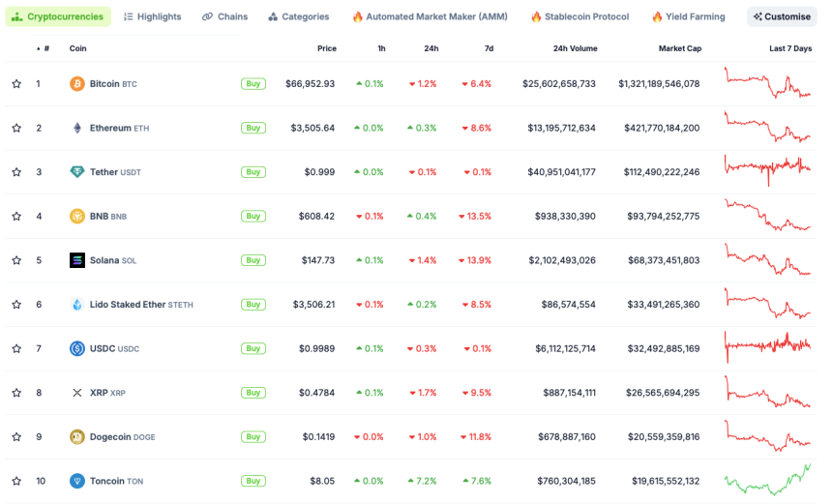The height and width of the screenshot is (504, 832).
Task: Sort by the 24h change header
Action: (x=431, y=48)
